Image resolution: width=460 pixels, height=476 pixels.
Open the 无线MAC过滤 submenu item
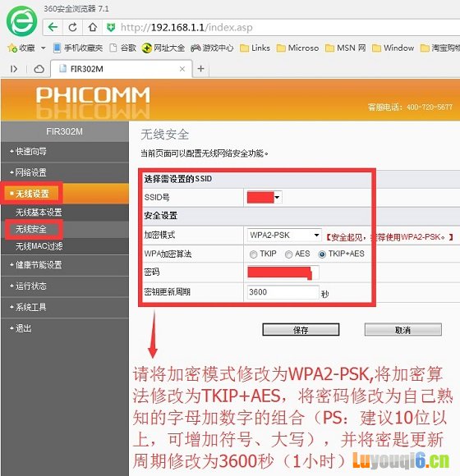39,246
